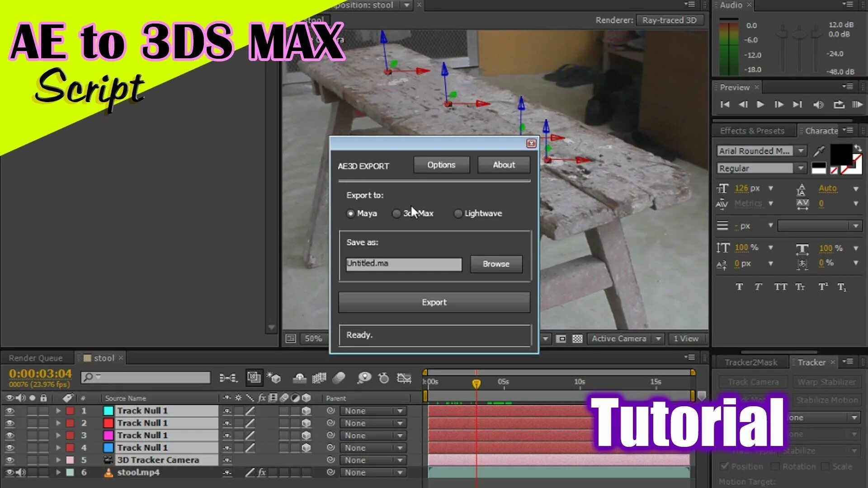Expand the stool.mp4 layer properties

point(58,472)
